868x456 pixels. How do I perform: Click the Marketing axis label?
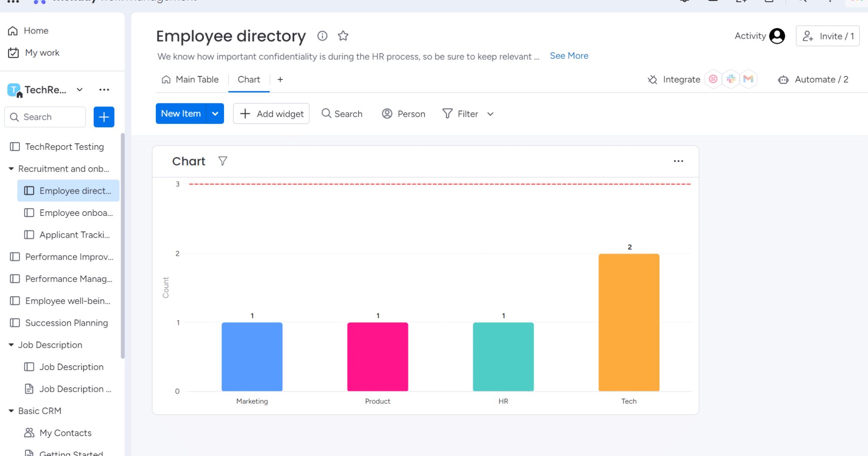(x=252, y=401)
